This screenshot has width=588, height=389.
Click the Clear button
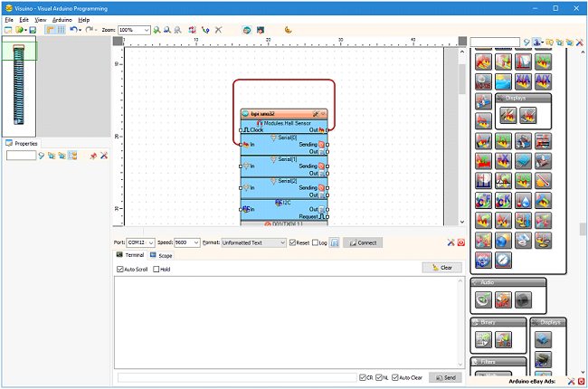442,268
